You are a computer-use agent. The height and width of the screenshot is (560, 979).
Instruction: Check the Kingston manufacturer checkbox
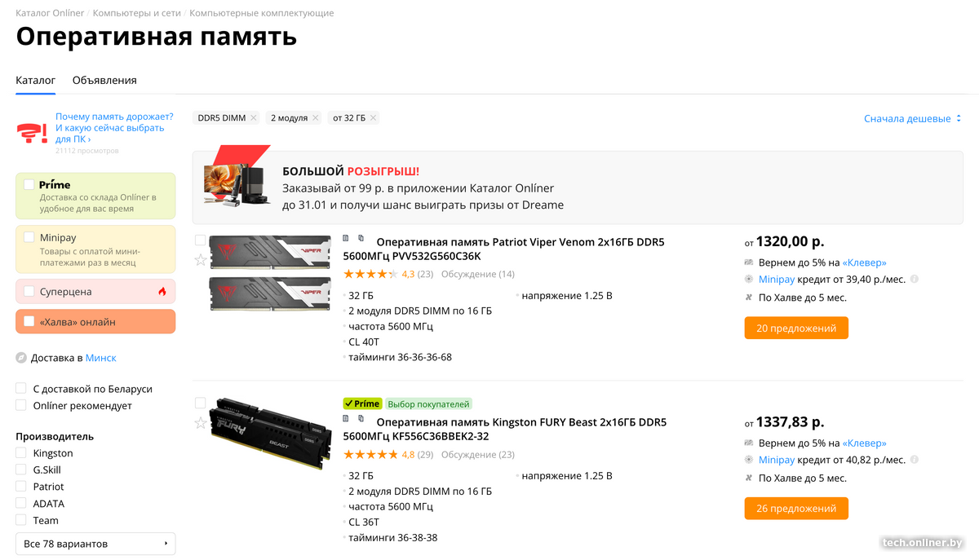coord(21,453)
